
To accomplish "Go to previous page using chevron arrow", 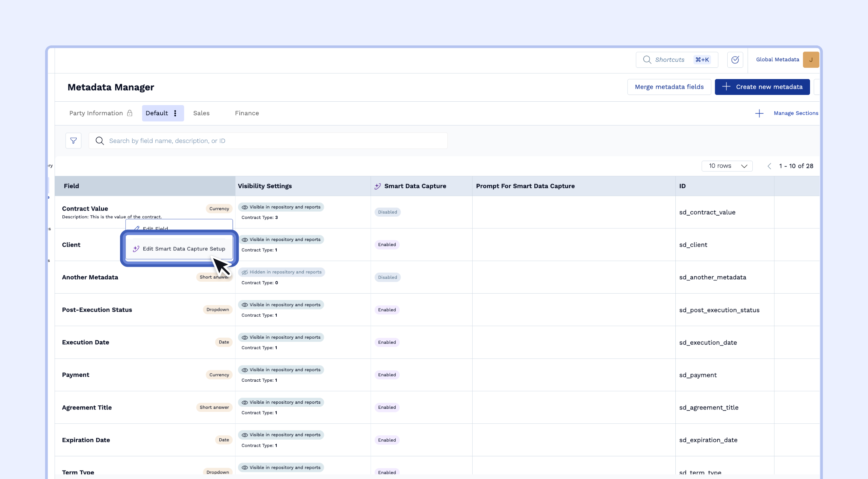I will pos(769,166).
